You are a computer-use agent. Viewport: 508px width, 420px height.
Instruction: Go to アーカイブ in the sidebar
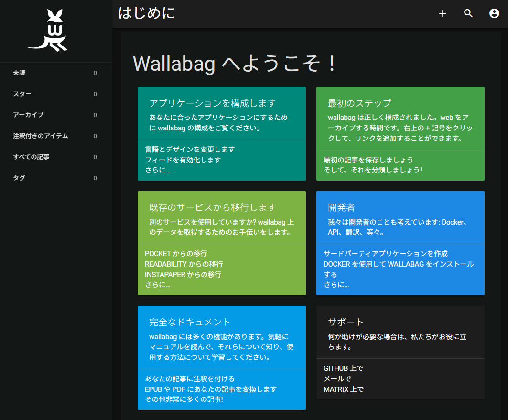pos(56,115)
